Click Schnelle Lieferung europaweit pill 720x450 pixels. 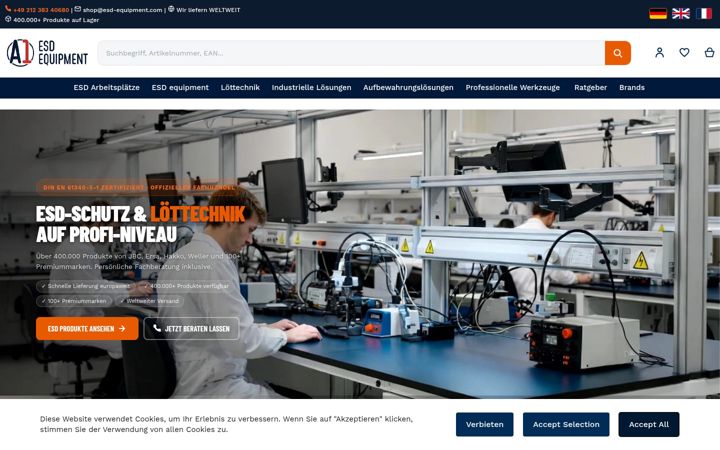click(85, 286)
